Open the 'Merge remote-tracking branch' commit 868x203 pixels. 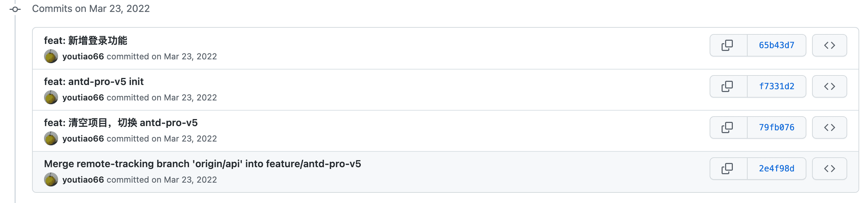coord(202,164)
